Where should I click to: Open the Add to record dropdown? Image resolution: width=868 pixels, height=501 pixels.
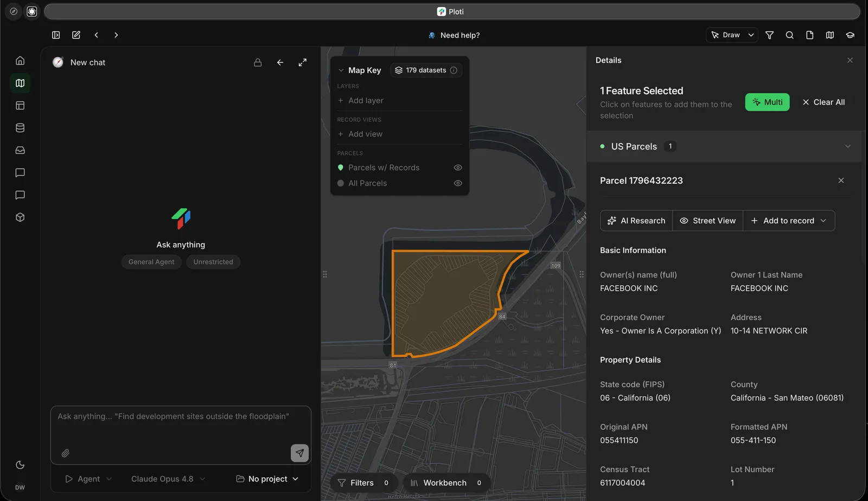[x=789, y=221]
